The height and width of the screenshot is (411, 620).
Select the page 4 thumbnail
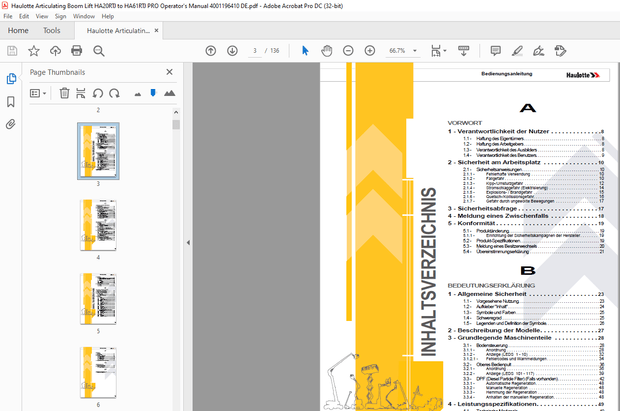coord(98,225)
